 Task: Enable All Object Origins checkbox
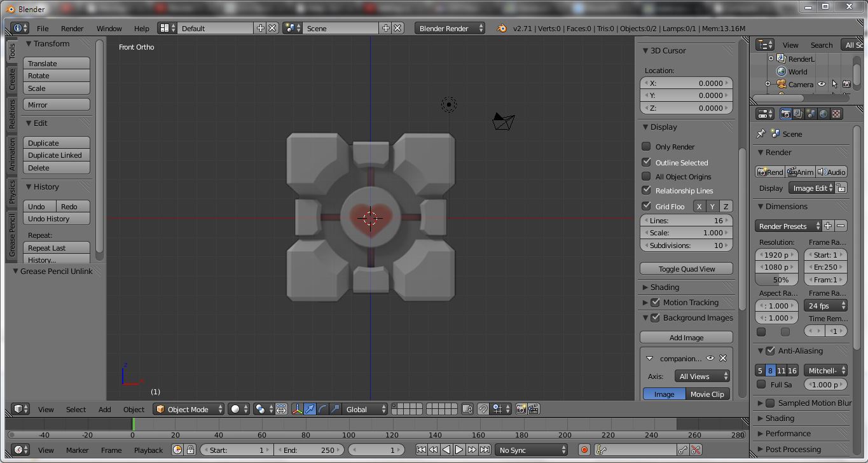(646, 176)
